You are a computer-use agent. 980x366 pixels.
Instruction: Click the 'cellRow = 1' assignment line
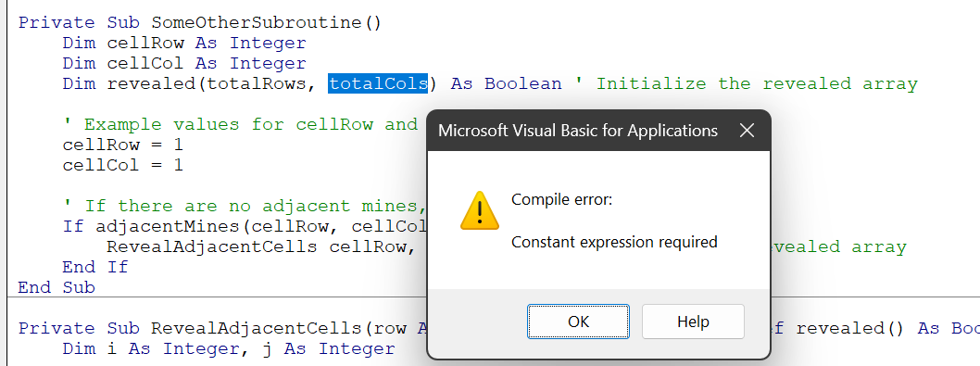click(x=122, y=145)
